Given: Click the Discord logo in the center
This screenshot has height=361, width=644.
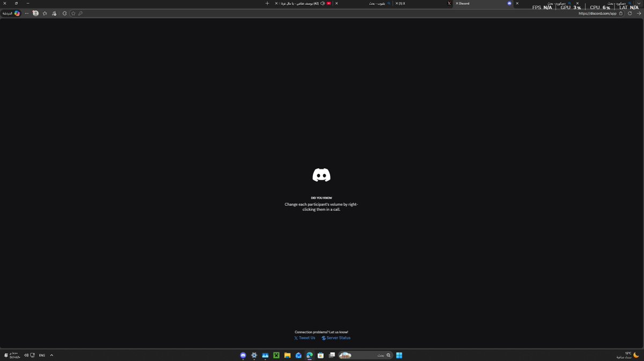Looking at the screenshot, I should pos(321,175).
